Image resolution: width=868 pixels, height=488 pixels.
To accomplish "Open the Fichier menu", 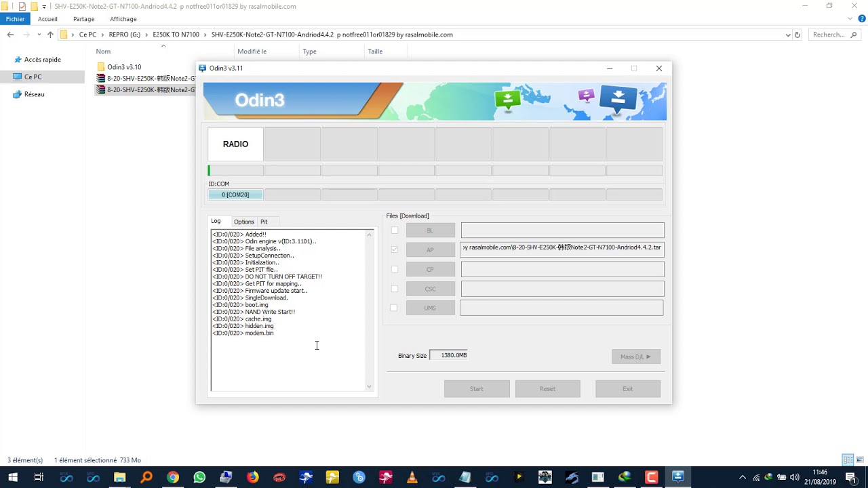I will point(15,19).
